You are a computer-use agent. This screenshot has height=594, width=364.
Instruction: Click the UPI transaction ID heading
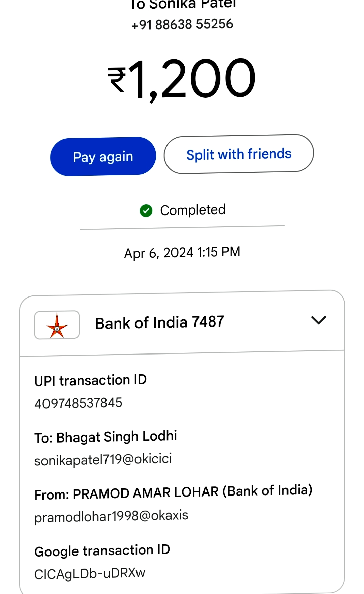pos(90,380)
